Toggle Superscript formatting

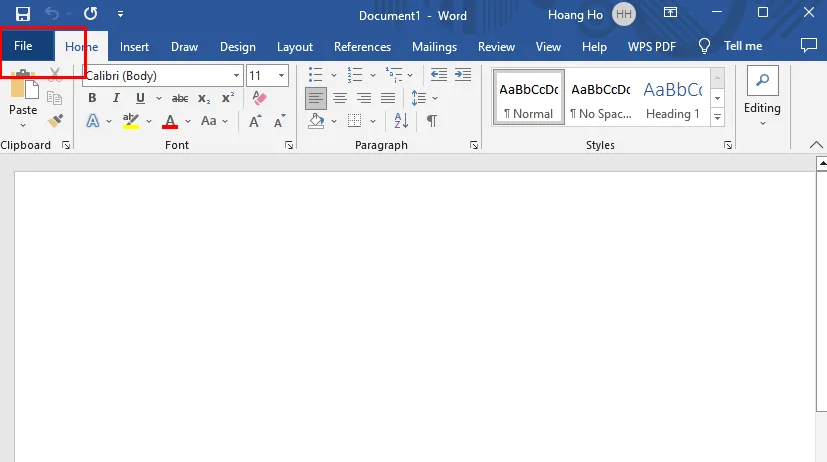[x=228, y=98]
